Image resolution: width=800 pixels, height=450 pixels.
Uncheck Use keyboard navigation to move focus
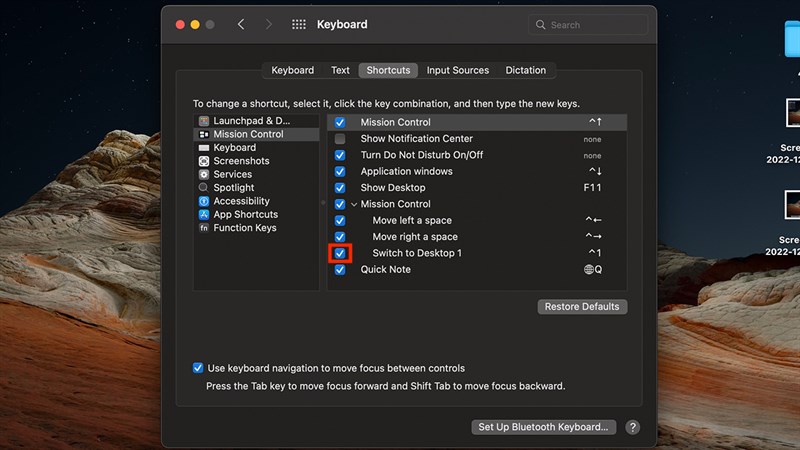pos(198,368)
